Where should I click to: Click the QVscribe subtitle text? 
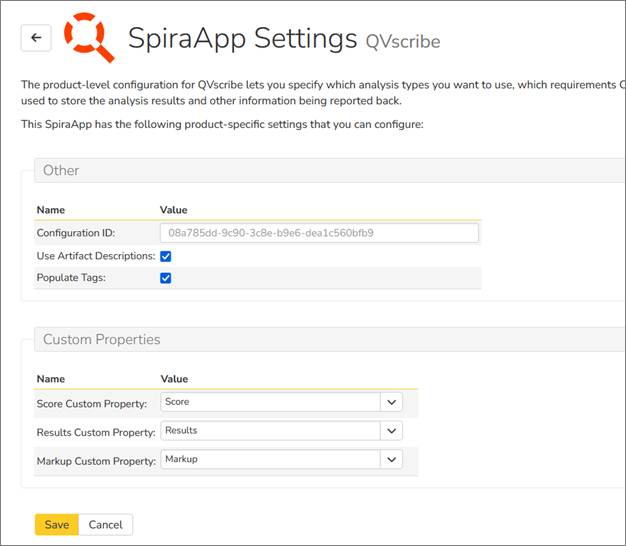(x=402, y=42)
